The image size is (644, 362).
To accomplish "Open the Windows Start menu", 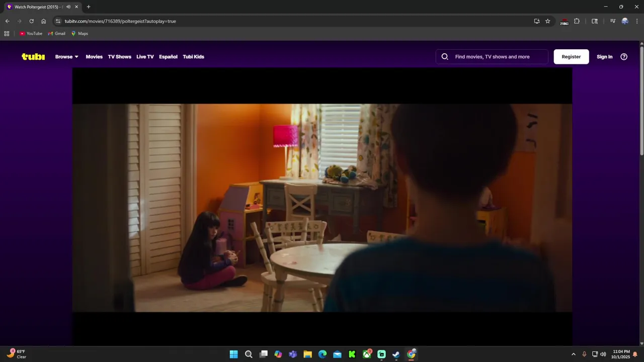I will 234,354.
